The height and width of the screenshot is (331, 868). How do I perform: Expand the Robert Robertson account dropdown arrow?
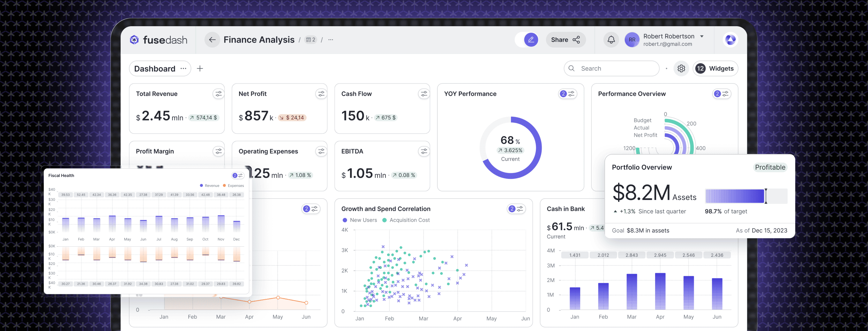tap(701, 36)
